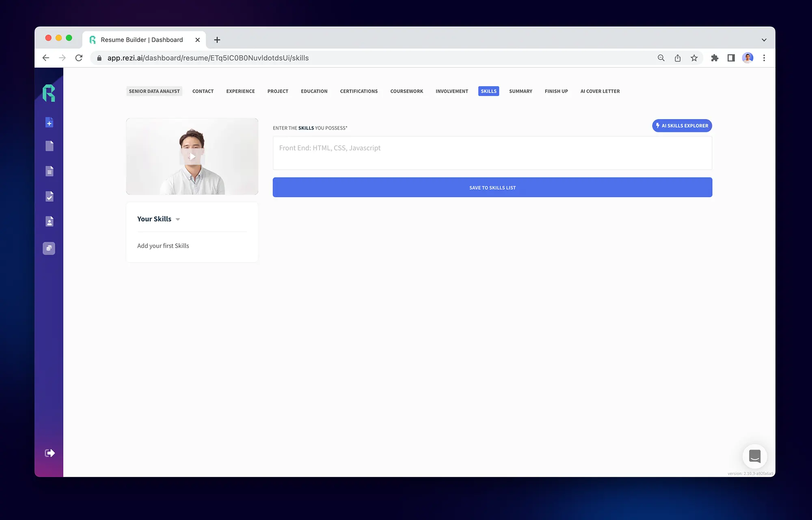
Task: Close the Resume Builder tab
Action: tap(197, 40)
